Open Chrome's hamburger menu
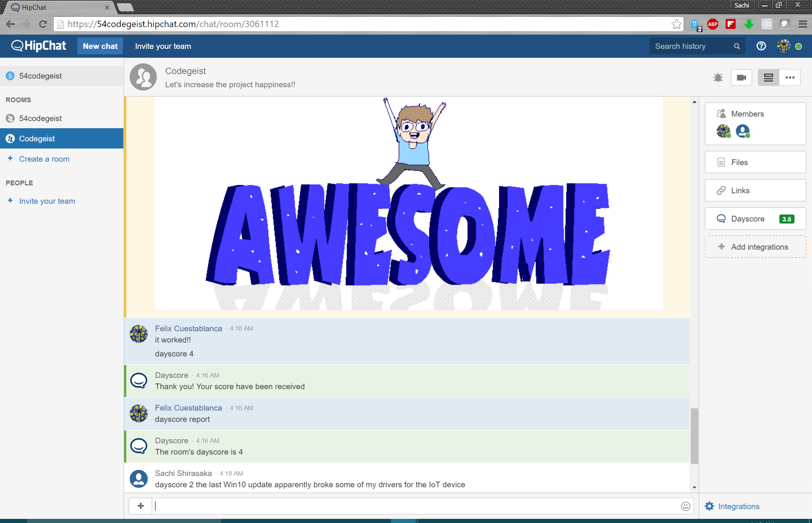The image size is (812, 523). point(803,24)
